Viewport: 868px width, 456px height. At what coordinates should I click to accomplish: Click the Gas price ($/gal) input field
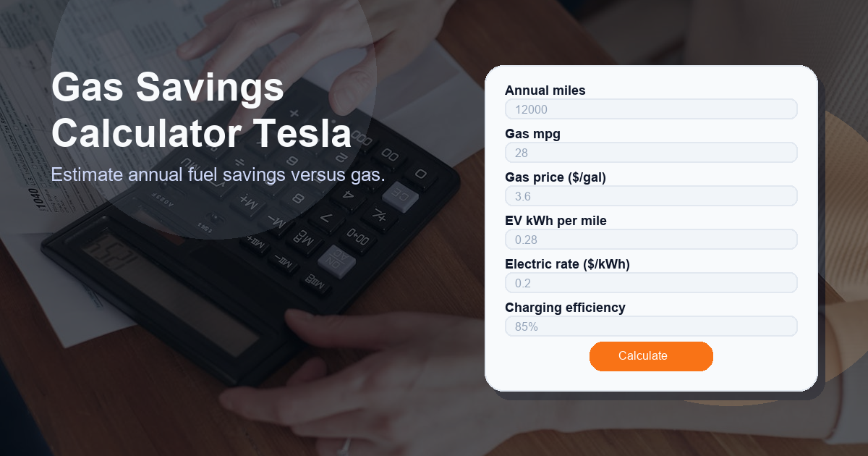[x=651, y=195]
